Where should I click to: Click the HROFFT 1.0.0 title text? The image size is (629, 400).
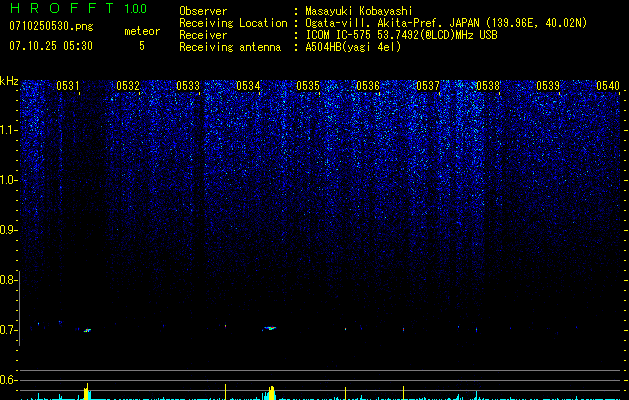point(78,8)
